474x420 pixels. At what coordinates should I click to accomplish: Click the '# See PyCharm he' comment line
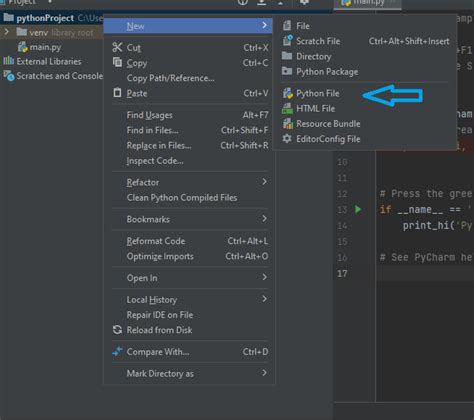426,257
